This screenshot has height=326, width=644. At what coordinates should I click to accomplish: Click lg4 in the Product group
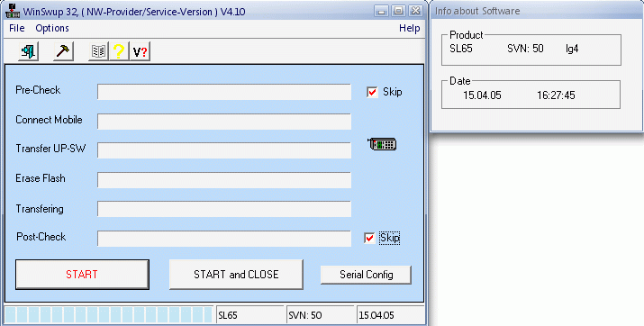point(572,49)
